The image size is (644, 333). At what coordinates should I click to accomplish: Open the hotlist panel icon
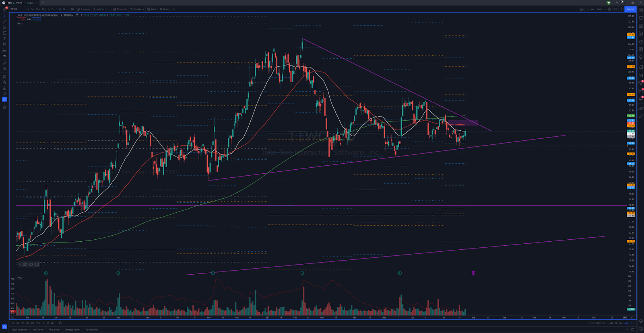[x=641, y=42]
